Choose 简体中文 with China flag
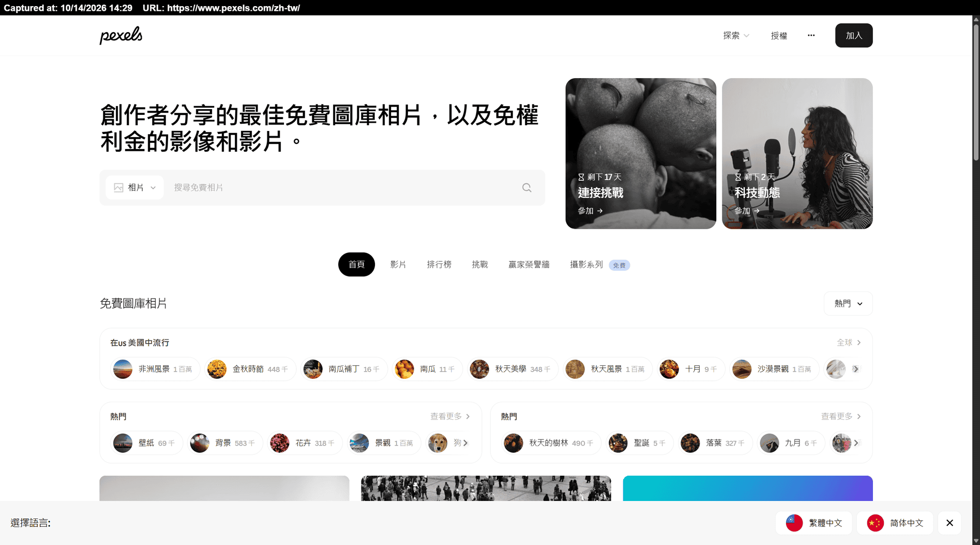980x545 pixels. point(895,523)
